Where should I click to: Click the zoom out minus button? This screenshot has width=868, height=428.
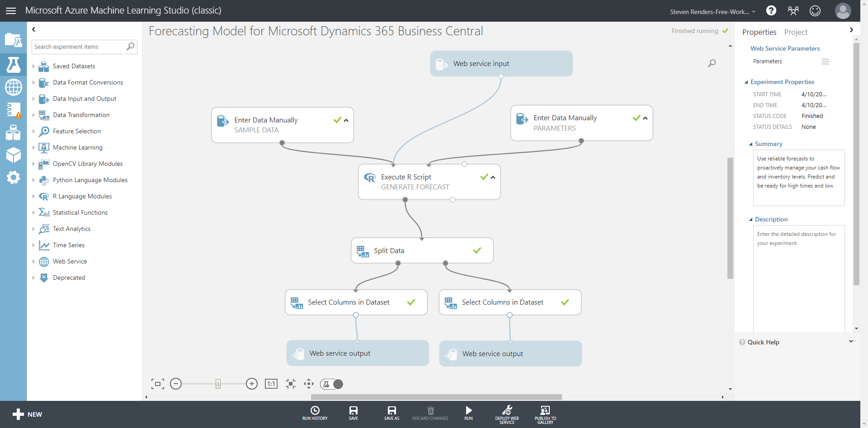176,384
